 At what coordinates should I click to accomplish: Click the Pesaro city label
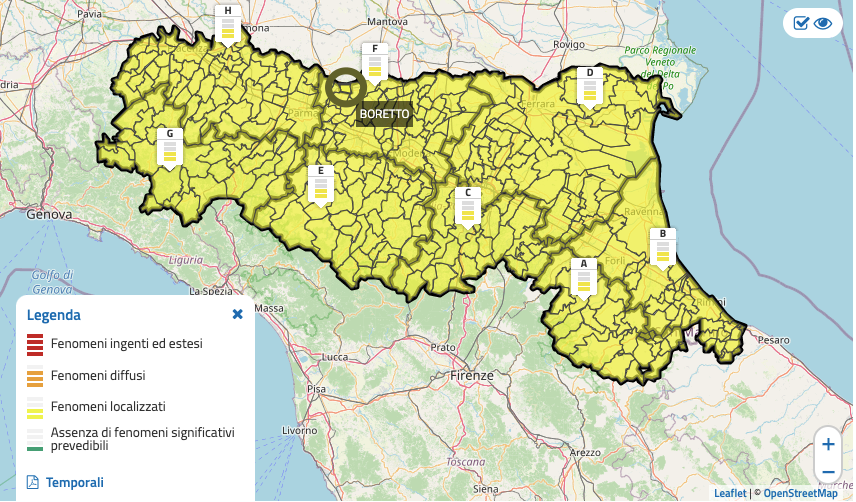(774, 340)
